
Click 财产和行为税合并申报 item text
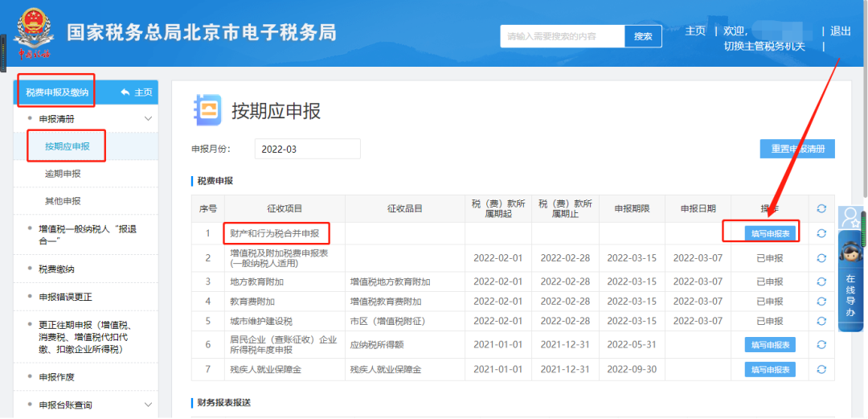(x=275, y=233)
